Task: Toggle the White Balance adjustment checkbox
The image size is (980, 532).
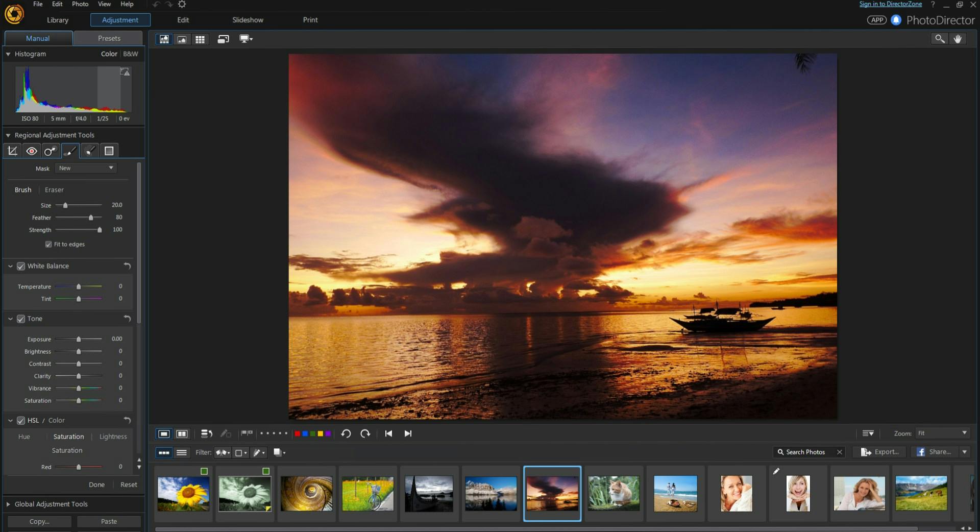Action: point(21,266)
